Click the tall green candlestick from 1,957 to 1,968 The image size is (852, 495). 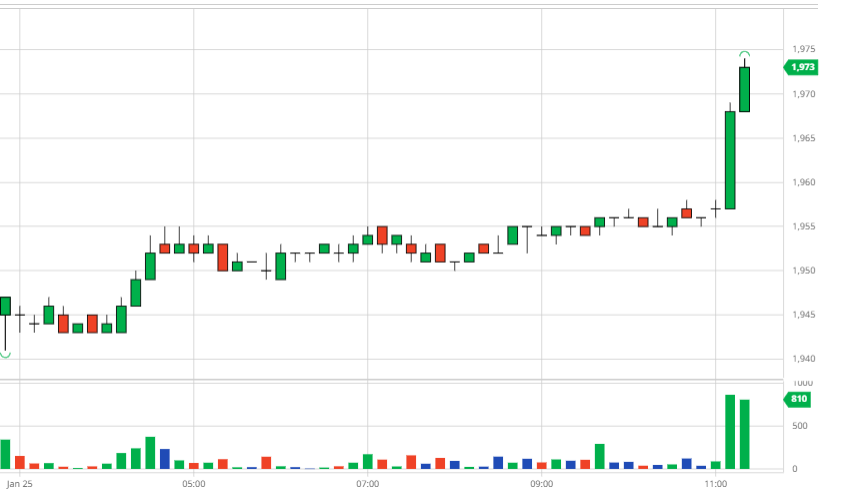[730, 160]
